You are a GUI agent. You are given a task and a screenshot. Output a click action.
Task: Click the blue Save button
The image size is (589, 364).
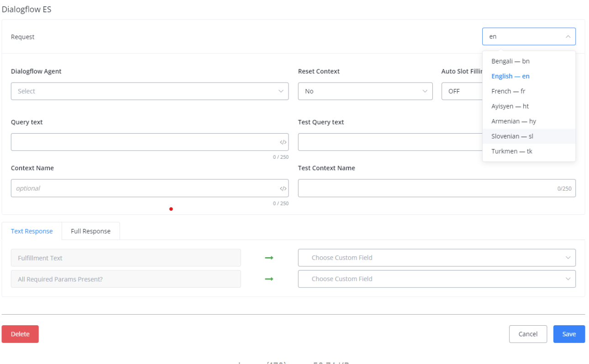569,334
